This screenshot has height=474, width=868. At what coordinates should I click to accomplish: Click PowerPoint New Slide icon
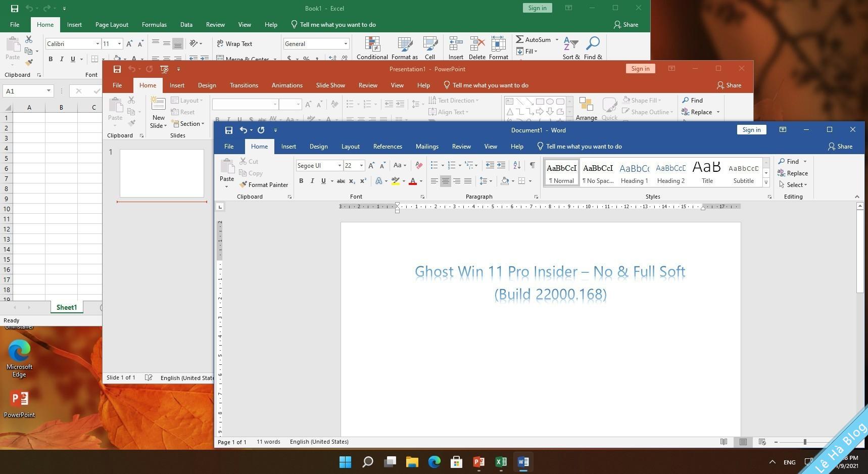(x=158, y=105)
